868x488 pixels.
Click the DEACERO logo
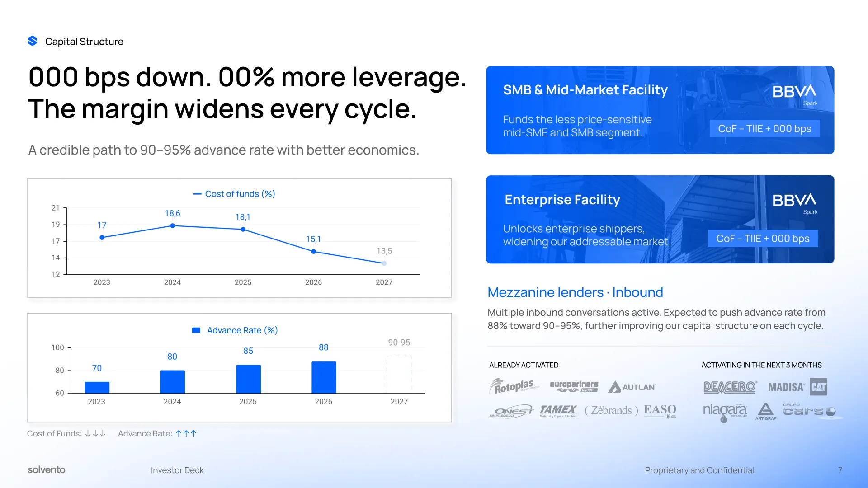[730, 387]
